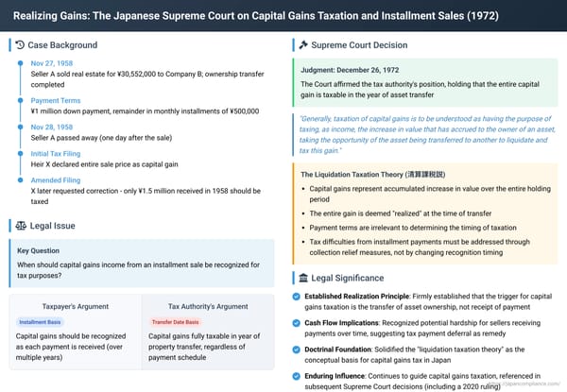
Task: Click the checkmark icon for Doctrinal Foundation
Action: 299,349
